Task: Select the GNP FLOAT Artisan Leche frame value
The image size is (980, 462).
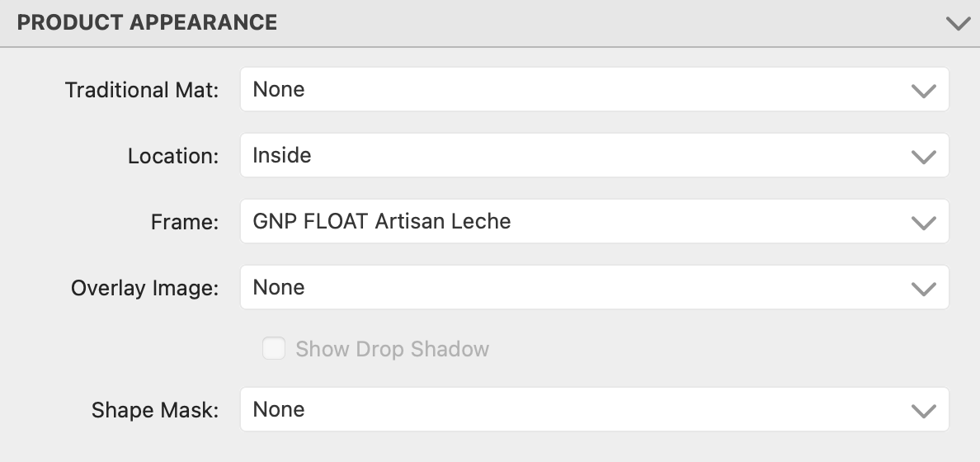Action: click(382, 221)
